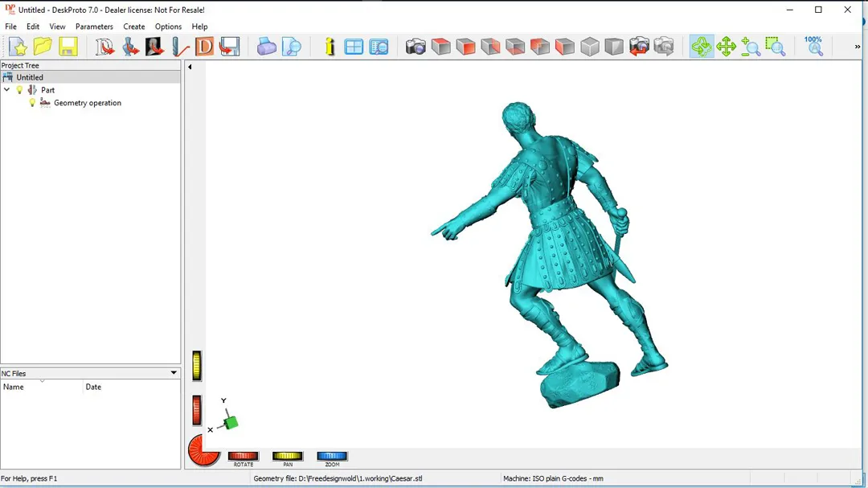Open the Parameters menu

coord(94,27)
